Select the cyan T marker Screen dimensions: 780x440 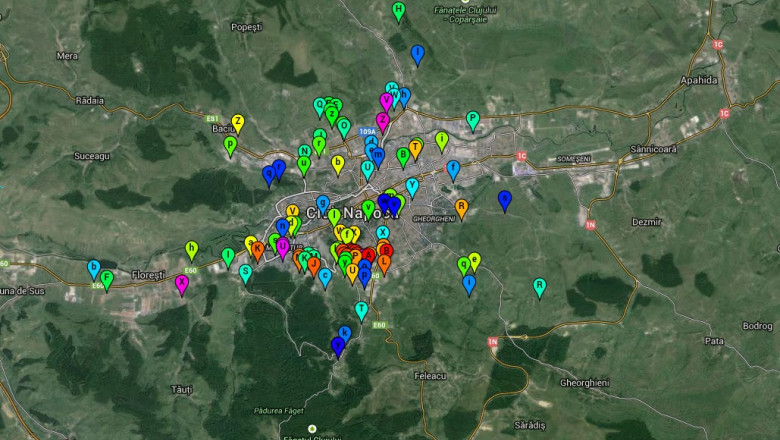point(362,310)
